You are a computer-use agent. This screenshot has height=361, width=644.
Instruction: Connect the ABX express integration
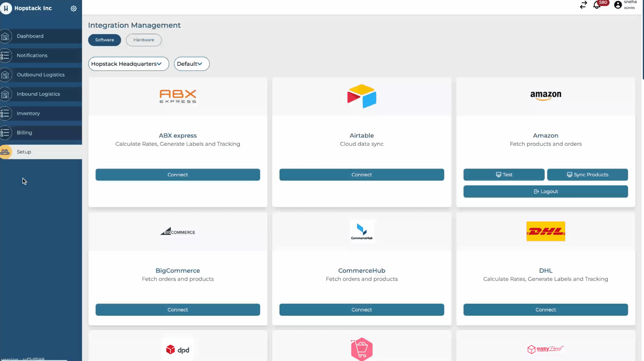[x=178, y=175]
